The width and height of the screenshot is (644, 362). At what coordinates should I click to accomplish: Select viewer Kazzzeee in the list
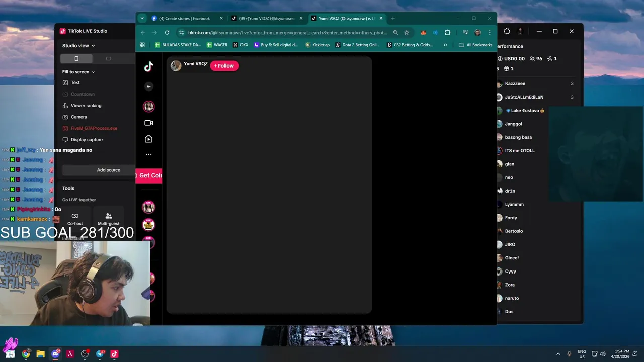point(515,83)
